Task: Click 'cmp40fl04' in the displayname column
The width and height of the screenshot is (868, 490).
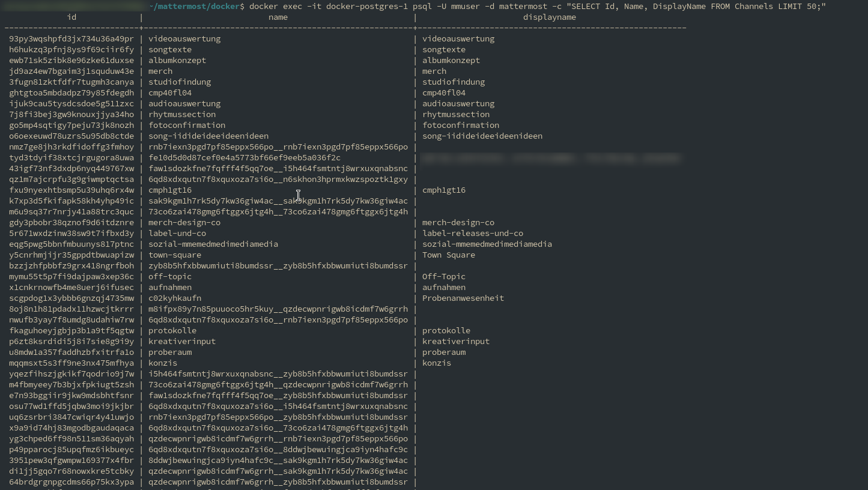Action: pyautogui.click(x=444, y=92)
